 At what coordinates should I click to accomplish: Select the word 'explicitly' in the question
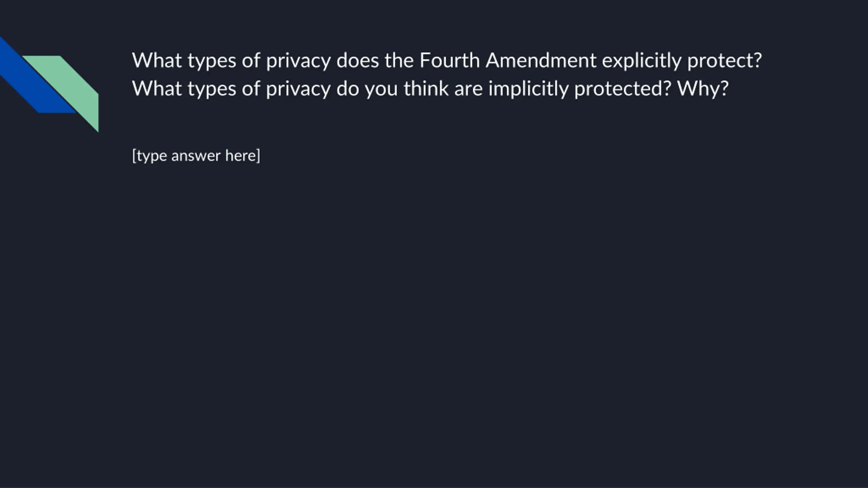pos(642,61)
